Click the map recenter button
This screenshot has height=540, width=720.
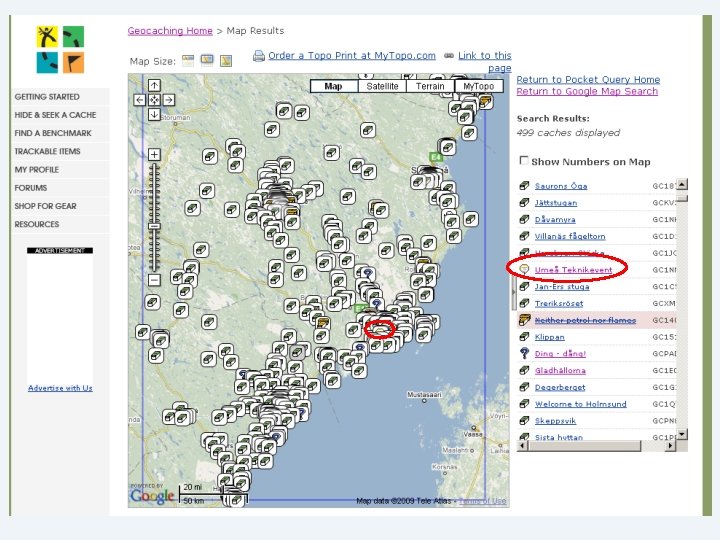coord(154,100)
